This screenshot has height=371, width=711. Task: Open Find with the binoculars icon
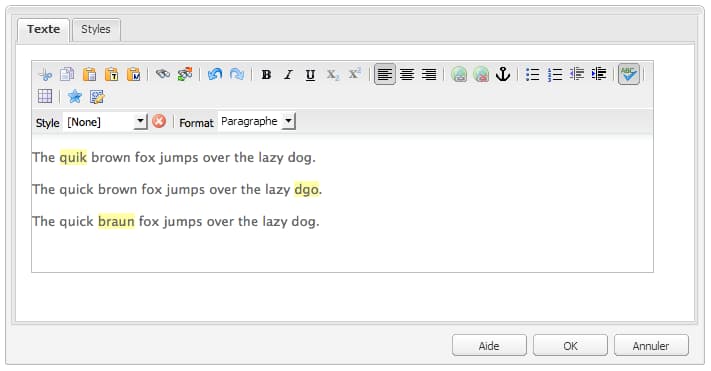pos(163,74)
